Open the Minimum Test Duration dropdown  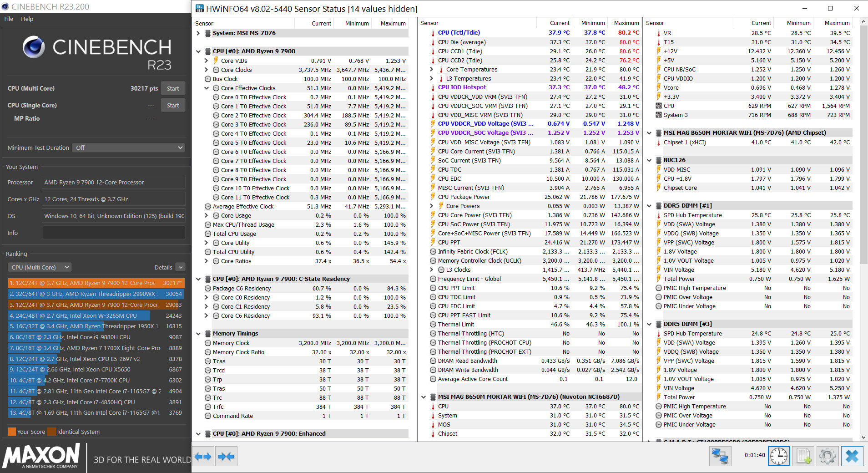tap(128, 147)
